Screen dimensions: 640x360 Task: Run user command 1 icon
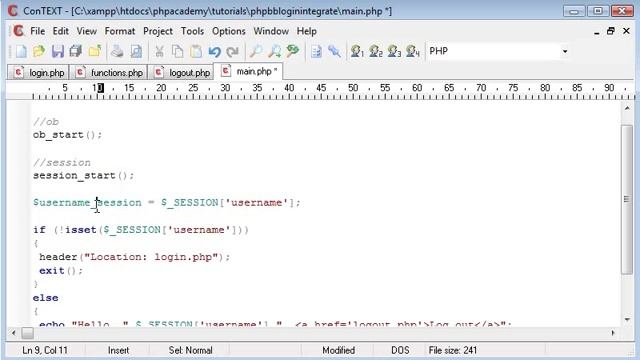(357, 51)
